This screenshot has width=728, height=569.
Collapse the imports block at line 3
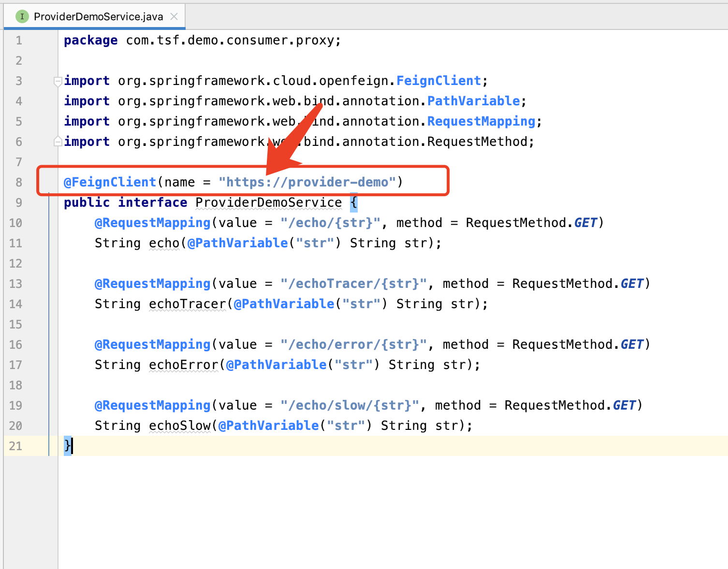click(x=58, y=81)
